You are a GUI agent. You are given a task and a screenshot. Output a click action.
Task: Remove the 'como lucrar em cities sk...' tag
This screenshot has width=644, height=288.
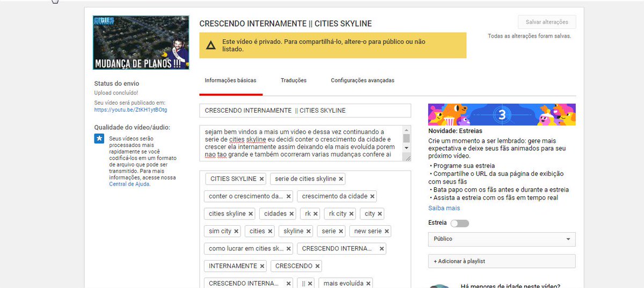pyautogui.click(x=288, y=249)
